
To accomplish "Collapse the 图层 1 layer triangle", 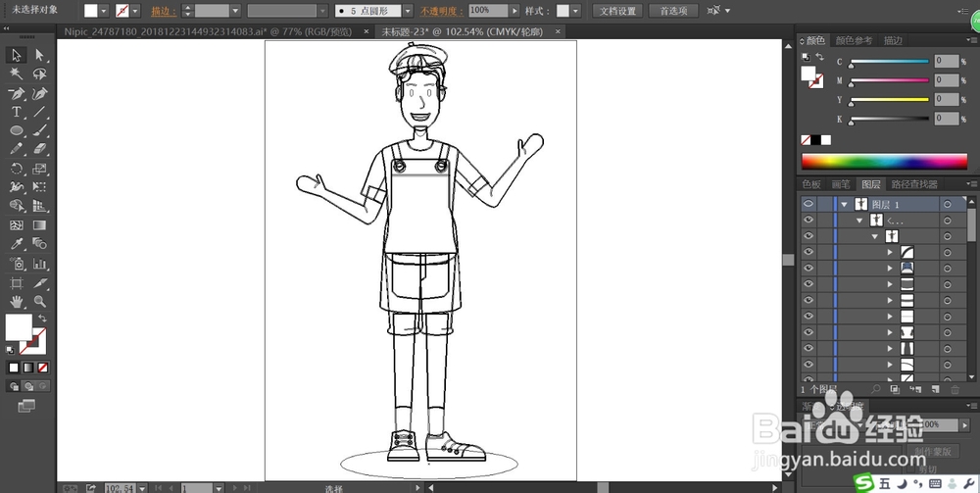I will (845, 204).
